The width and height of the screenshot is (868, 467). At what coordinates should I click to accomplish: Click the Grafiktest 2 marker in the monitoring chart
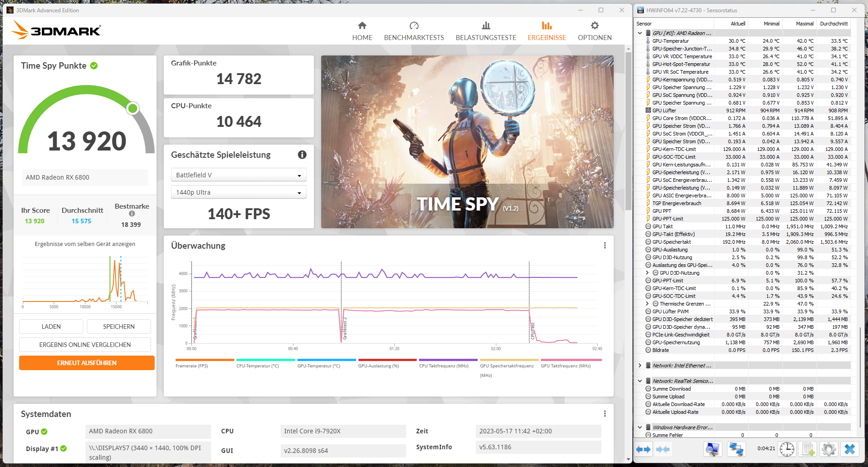[x=345, y=328]
